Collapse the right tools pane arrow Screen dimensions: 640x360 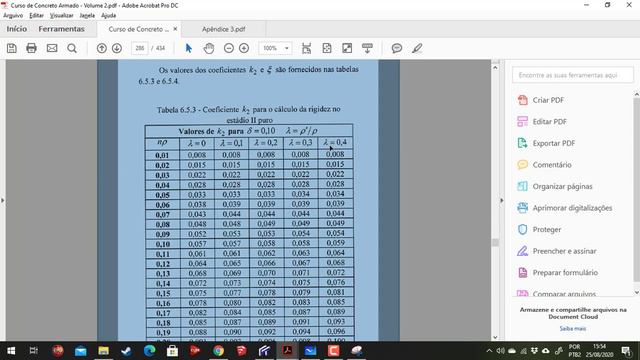[502, 200]
